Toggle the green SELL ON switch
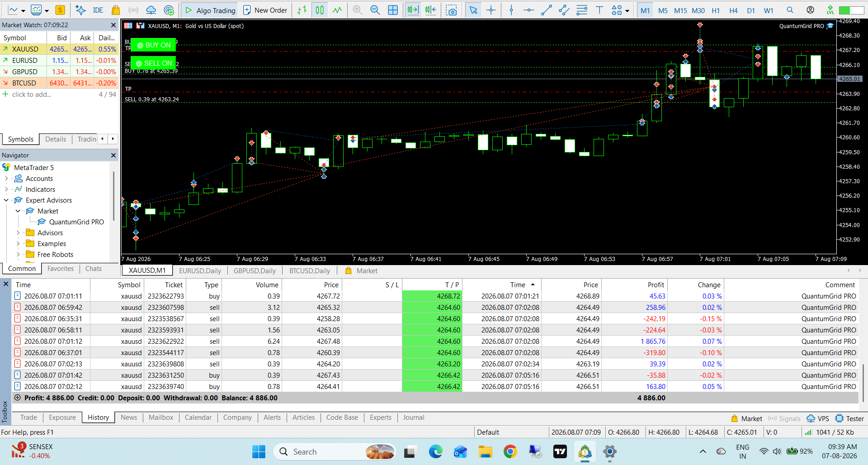The height and width of the screenshot is (465, 868). coord(153,63)
